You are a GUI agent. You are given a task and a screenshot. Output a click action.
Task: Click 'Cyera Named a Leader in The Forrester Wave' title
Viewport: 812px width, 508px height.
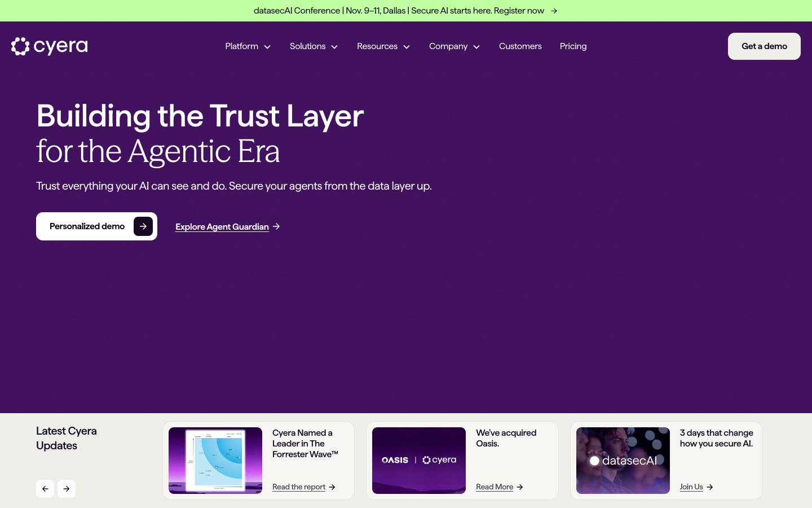(x=305, y=444)
